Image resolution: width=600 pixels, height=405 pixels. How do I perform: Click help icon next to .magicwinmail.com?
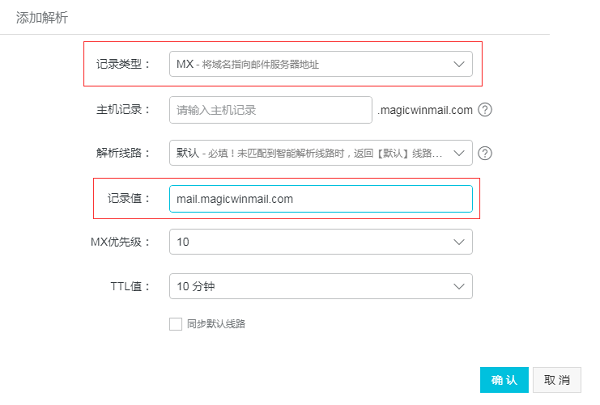click(x=485, y=110)
